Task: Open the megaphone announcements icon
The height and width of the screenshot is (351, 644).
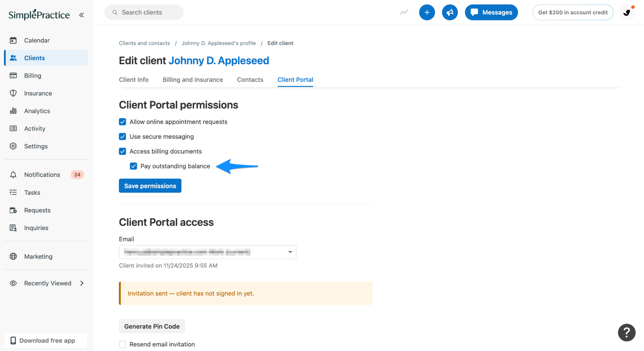Action: (x=450, y=12)
